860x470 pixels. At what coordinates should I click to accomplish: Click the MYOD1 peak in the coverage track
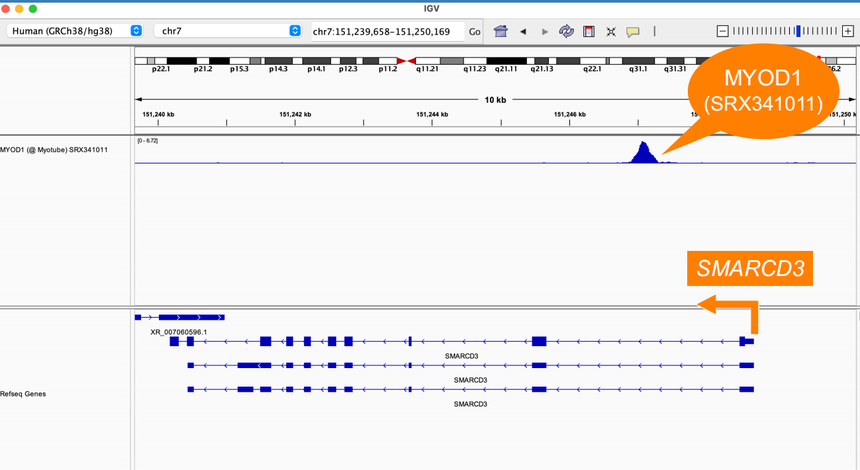pos(642,153)
